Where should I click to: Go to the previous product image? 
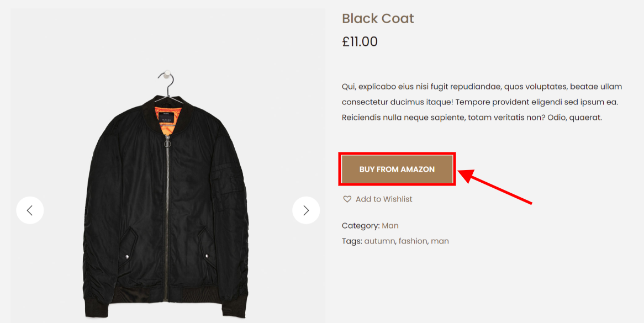pos(30,210)
